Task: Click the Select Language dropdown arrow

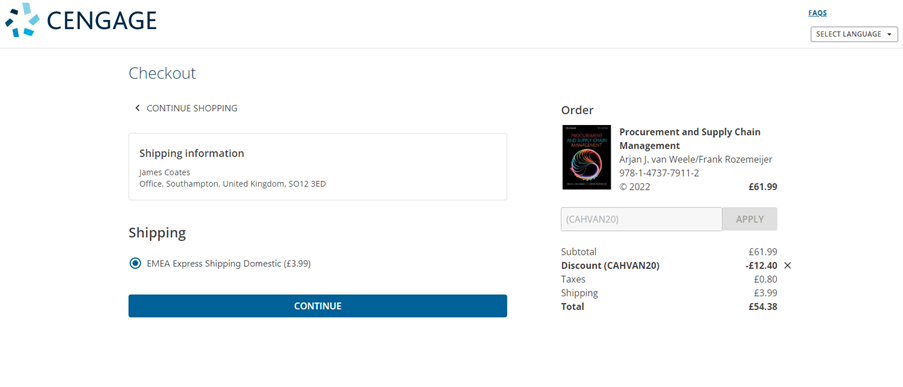Action: pos(890,35)
